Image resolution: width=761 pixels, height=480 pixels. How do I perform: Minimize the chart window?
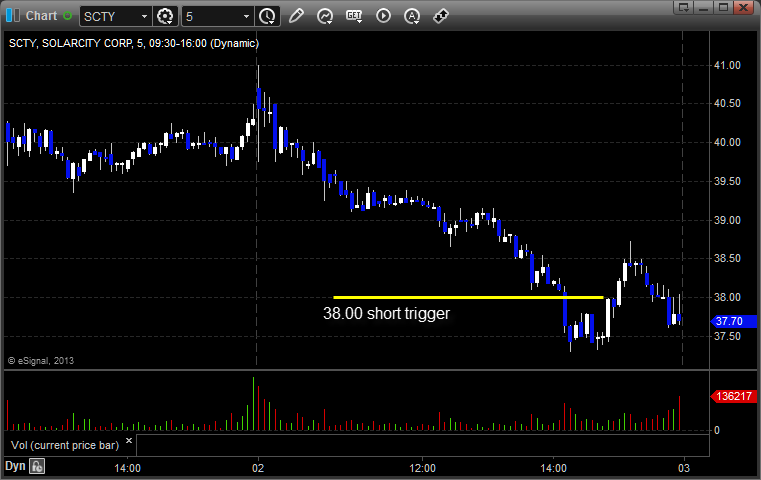704,7
